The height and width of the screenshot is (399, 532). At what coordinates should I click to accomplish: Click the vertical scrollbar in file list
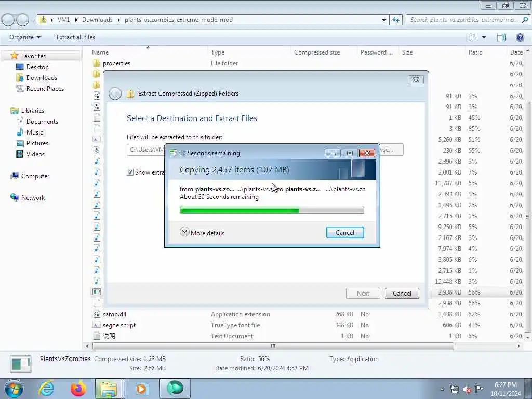point(527,216)
